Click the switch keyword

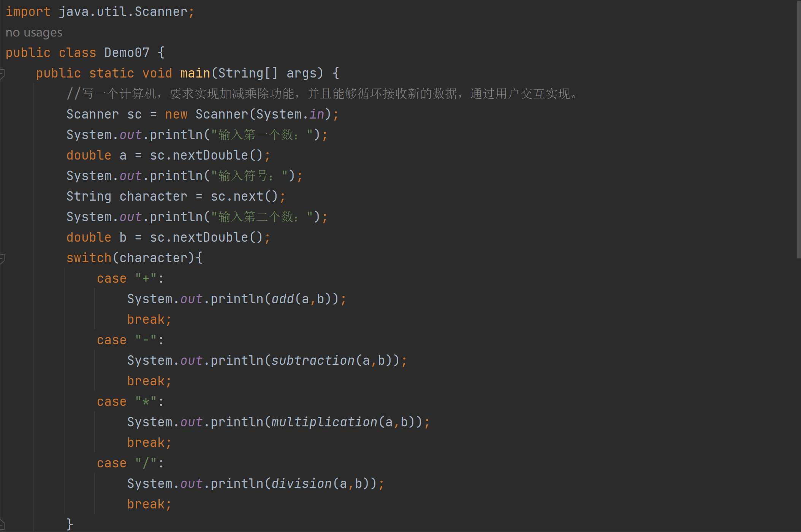[x=89, y=258]
